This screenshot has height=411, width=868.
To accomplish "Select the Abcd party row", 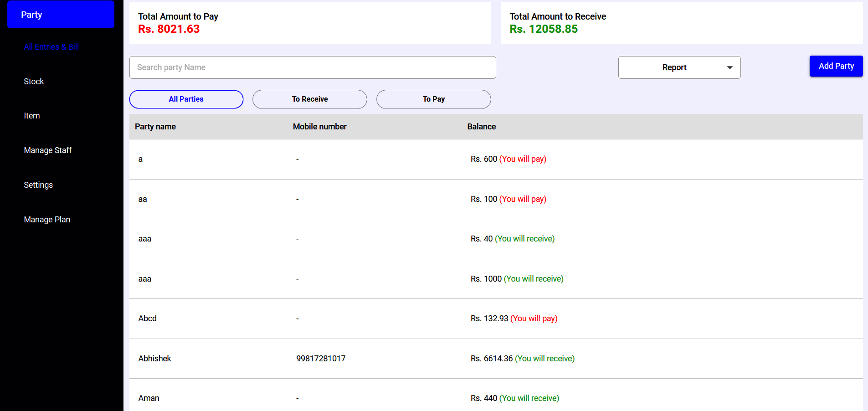I will click(x=147, y=319).
